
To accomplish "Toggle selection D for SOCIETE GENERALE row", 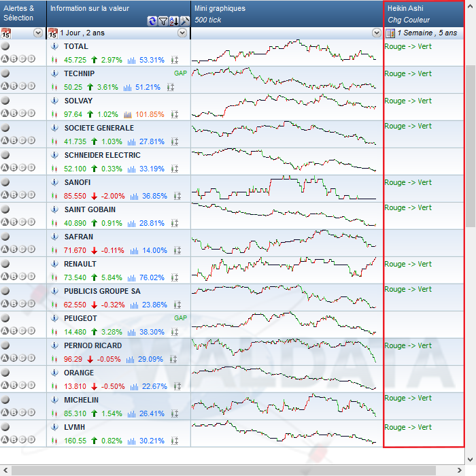I will 31,141.
